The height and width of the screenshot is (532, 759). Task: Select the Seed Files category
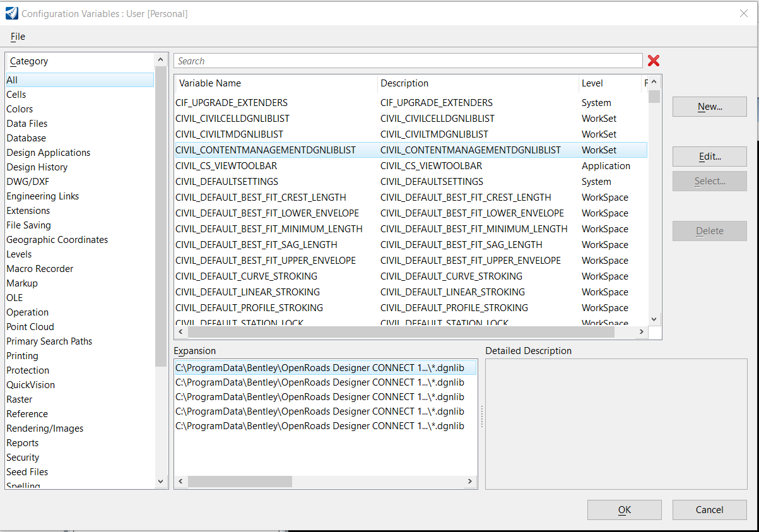pyautogui.click(x=79, y=472)
